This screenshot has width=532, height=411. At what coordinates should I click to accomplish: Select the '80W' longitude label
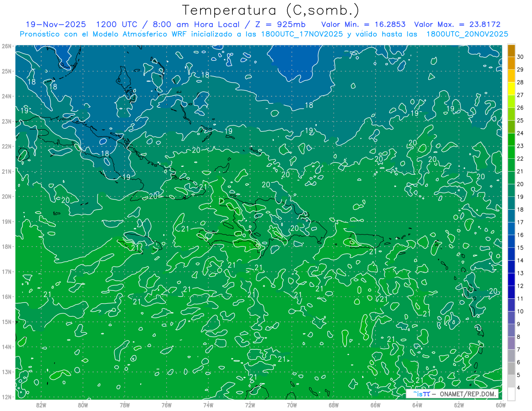point(82,405)
